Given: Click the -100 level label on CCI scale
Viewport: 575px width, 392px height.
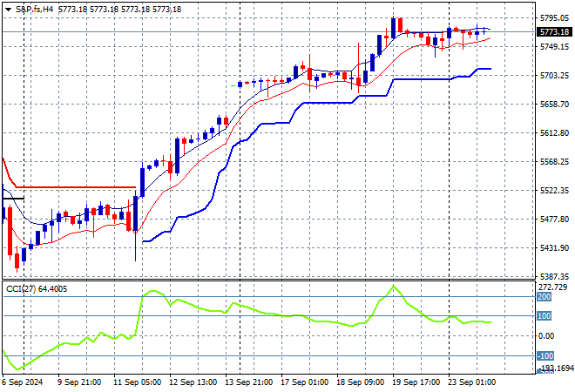Looking at the screenshot, I should click(x=544, y=355).
